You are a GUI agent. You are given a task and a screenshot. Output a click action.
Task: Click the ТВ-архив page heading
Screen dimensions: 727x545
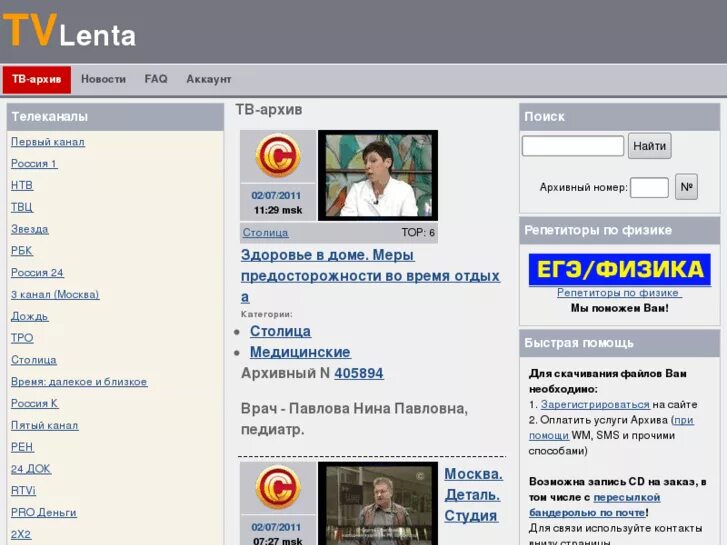[x=269, y=109]
